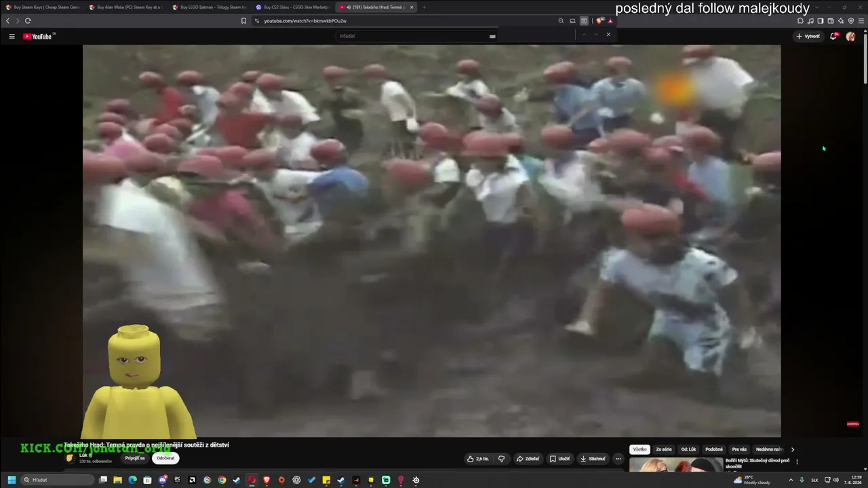Open the YouTube account avatar menu
The image size is (868, 488).
850,37
